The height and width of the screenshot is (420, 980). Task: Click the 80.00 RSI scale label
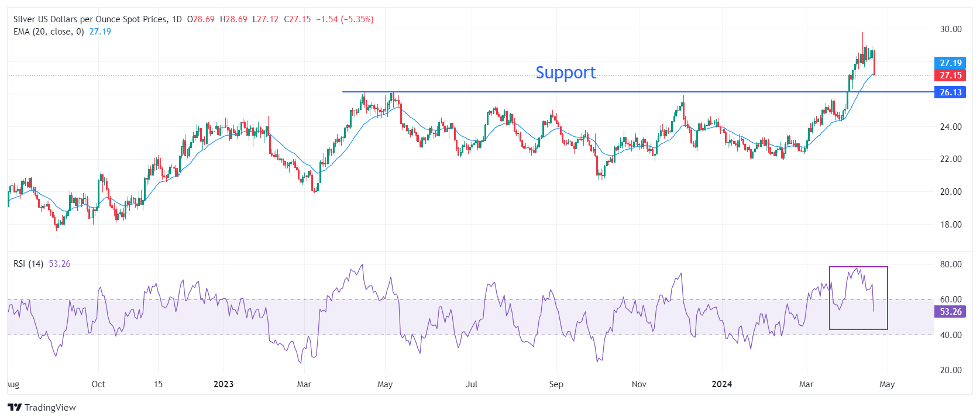(x=951, y=264)
